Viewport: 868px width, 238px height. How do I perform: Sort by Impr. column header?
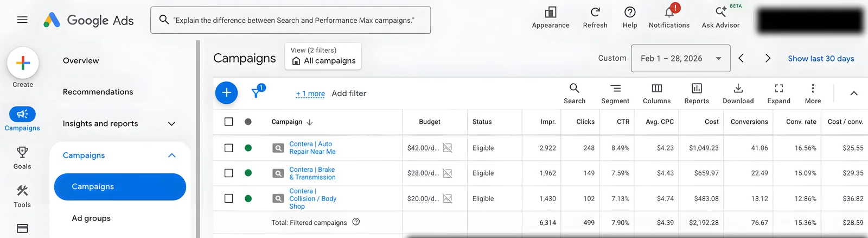pyautogui.click(x=548, y=122)
